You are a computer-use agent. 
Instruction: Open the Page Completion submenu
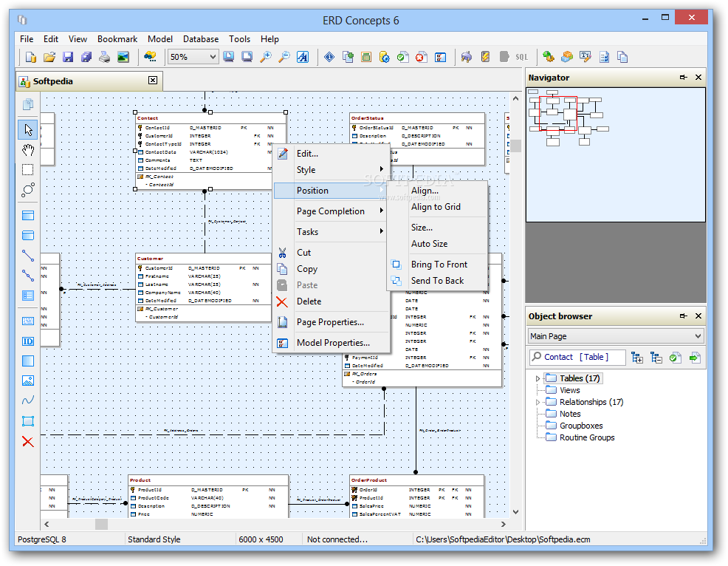click(x=331, y=211)
